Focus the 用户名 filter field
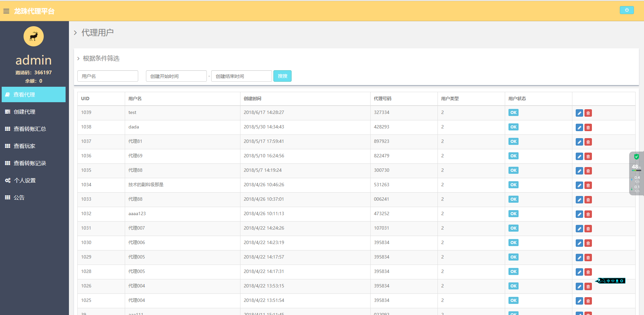This screenshot has width=644, height=315. click(x=108, y=76)
